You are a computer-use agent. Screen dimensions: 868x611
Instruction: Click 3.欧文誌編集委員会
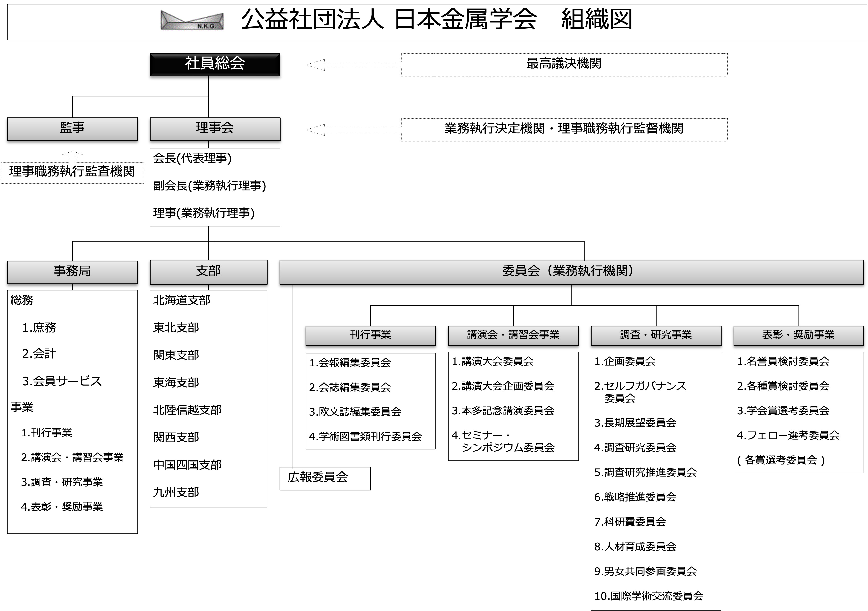tap(355, 412)
